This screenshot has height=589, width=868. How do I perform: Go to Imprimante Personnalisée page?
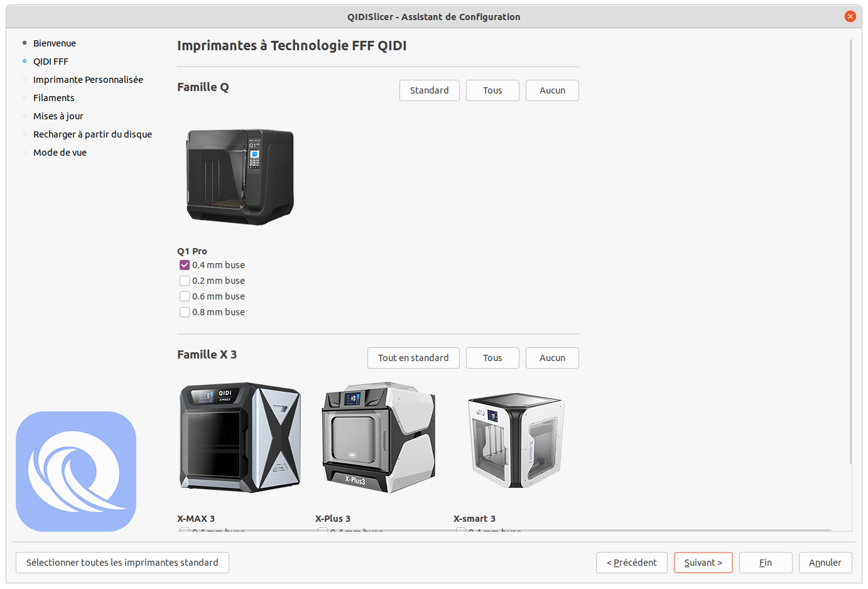coord(88,80)
